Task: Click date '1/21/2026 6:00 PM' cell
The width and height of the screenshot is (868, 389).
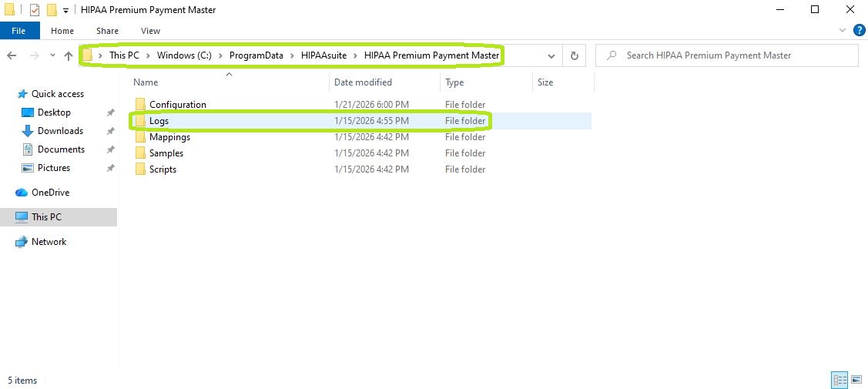Action: click(x=371, y=105)
